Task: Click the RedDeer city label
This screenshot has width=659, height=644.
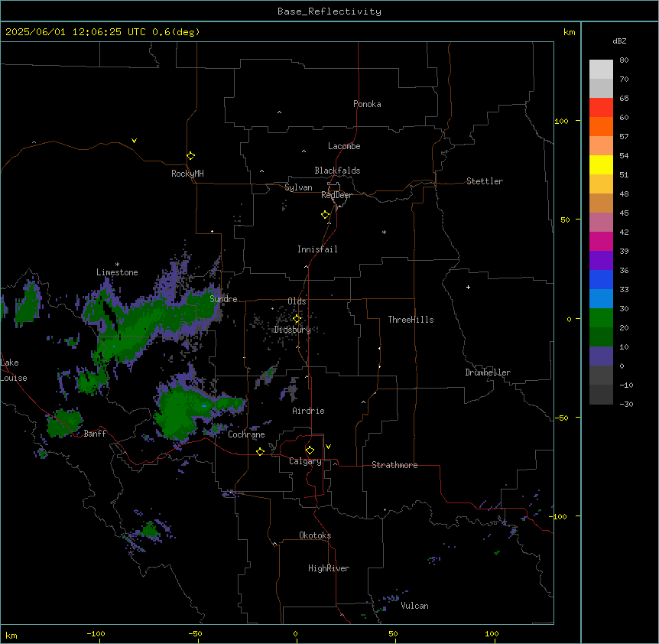Action: tap(336, 195)
